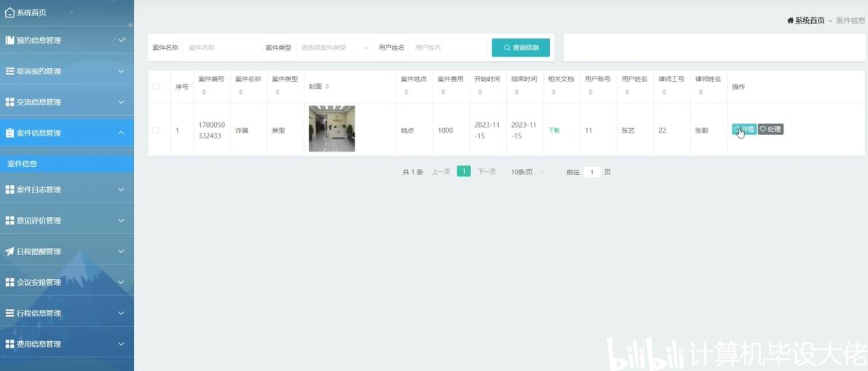This screenshot has width=868, height=371.
Task: Expand 预约信息管理 with its chevron
Action: (122, 40)
